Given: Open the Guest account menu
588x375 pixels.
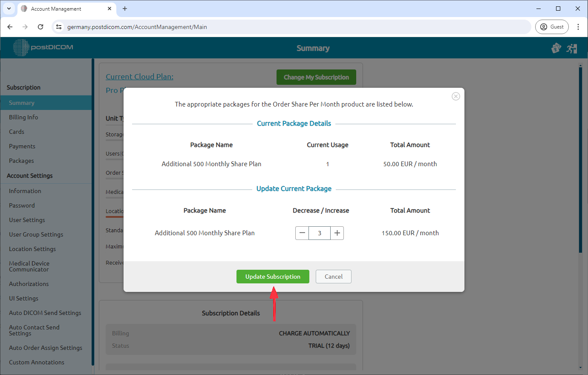Looking at the screenshot, I should point(552,26).
